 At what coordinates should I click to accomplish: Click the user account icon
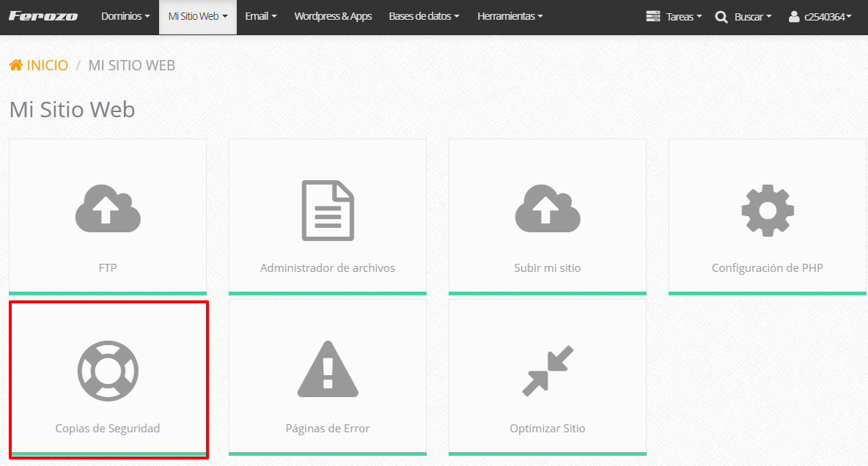[794, 17]
